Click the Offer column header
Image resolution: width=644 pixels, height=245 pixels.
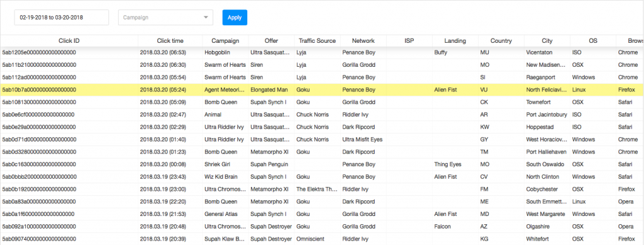[271, 41]
